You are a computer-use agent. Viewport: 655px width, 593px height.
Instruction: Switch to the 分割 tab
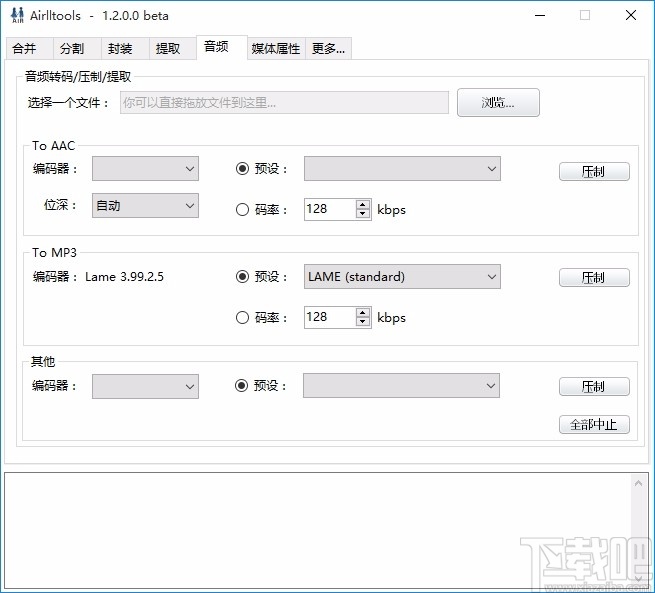coord(77,48)
